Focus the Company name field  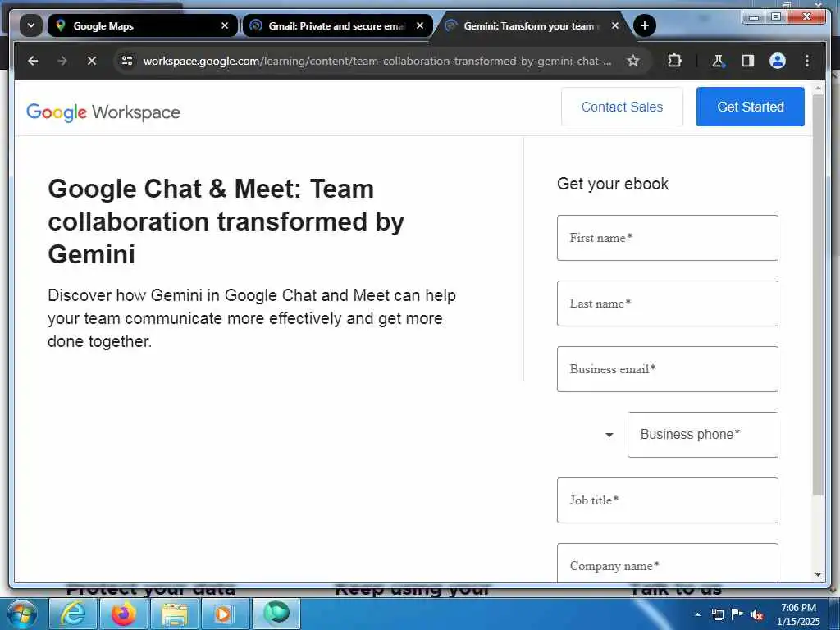click(x=668, y=564)
